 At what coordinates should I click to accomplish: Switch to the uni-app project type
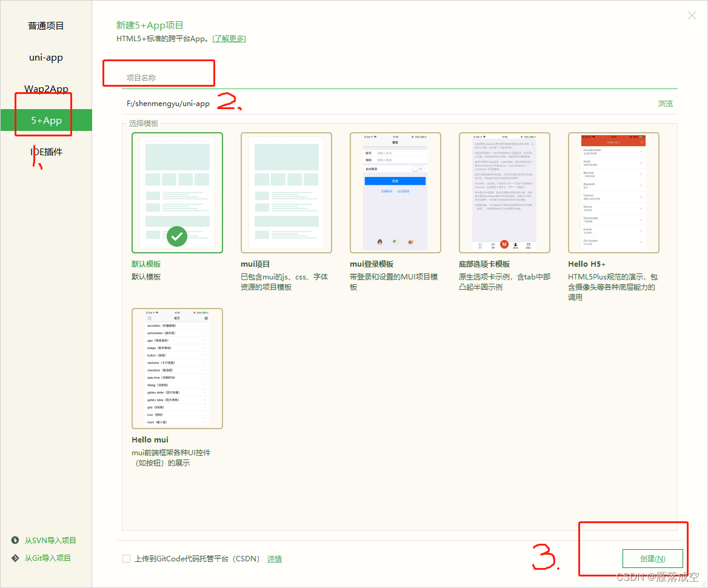click(45, 57)
